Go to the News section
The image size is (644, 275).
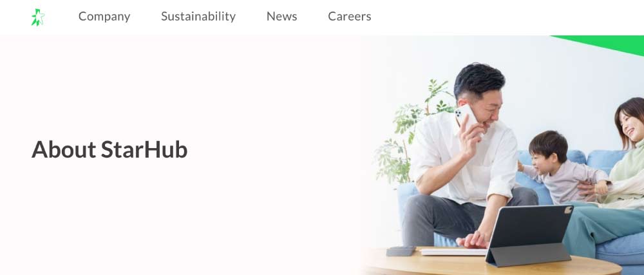pyautogui.click(x=282, y=16)
